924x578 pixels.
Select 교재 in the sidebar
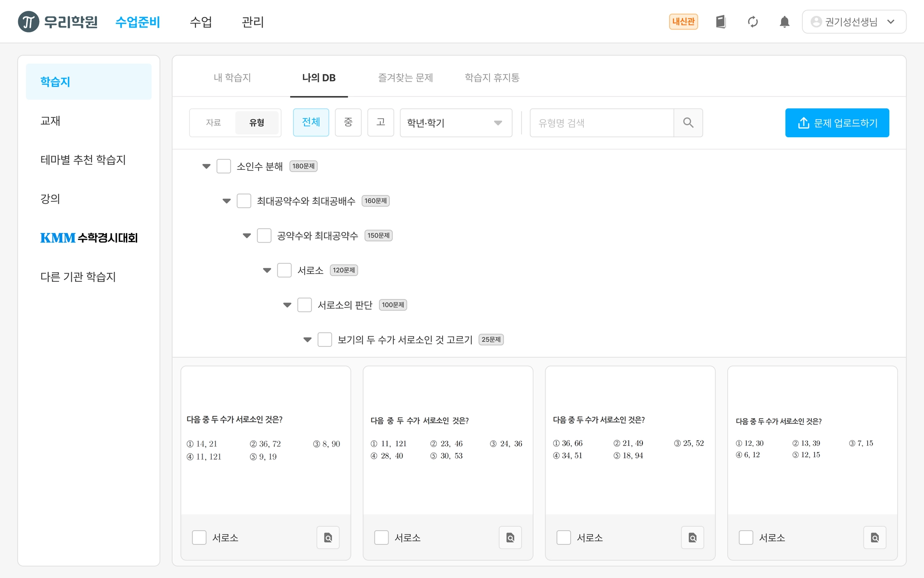[50, 121]
